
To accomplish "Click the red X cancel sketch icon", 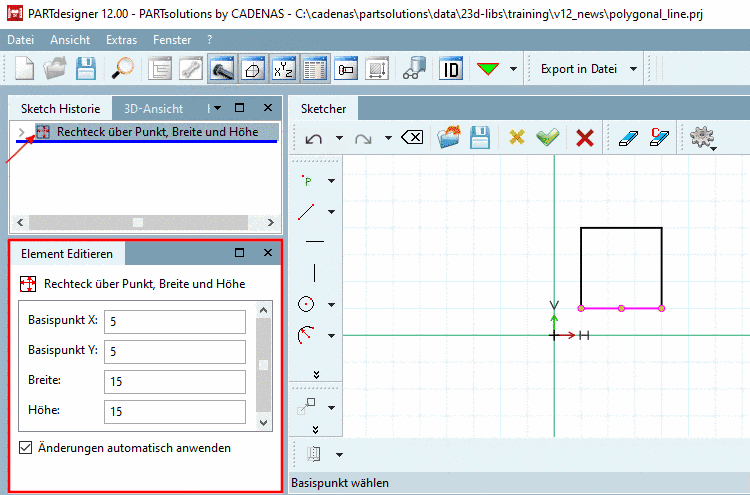I will tap(585, 138).
